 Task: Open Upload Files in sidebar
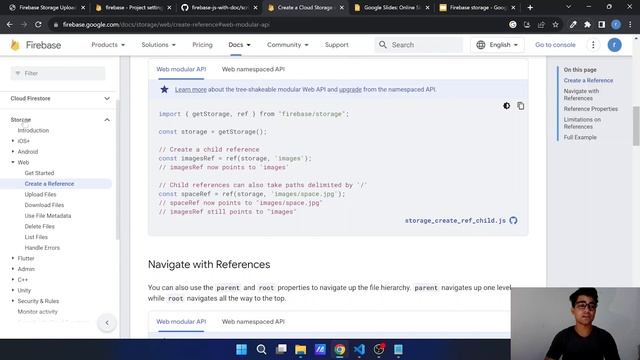click(40, 194)
